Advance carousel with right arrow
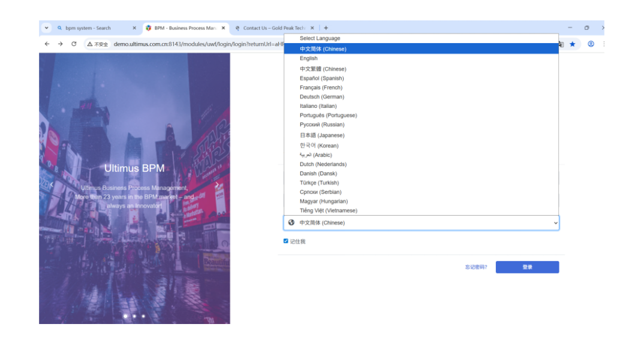The width and height of the screenshot is (644, 345). coord(217,185)
